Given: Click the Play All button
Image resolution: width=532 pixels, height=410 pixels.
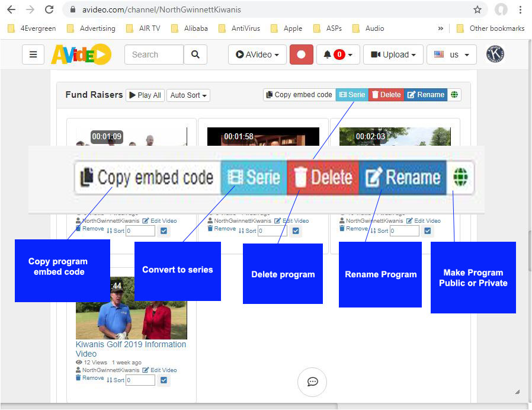Looking at the screenshot, I should pyautogui.click(x=145, y=95).
